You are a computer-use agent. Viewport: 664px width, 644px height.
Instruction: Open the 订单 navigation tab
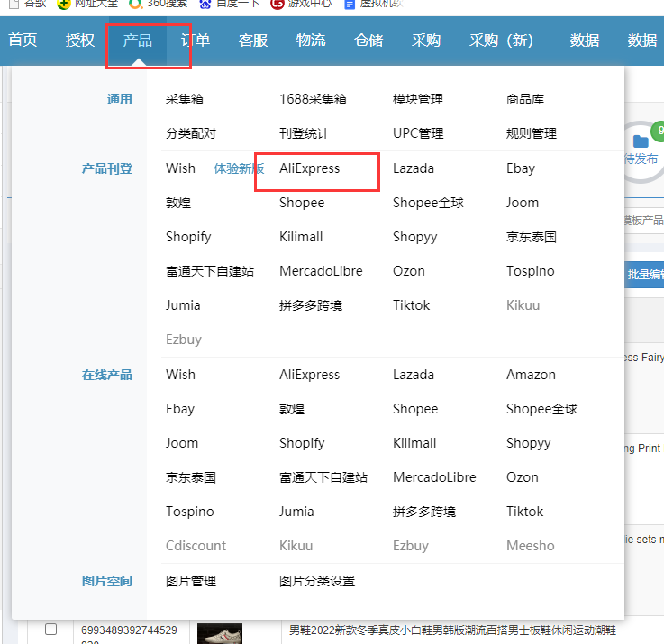196,41
